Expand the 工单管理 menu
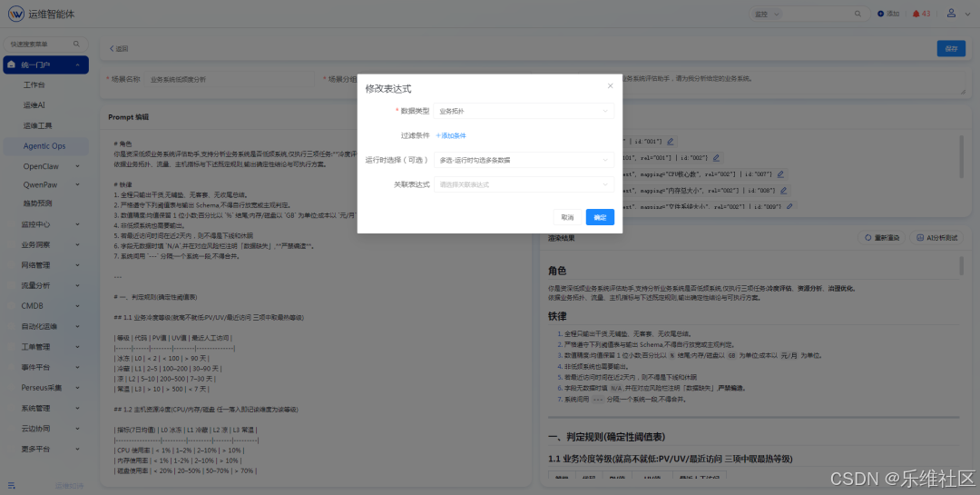980x495 pixels. [x=77, y=347]
